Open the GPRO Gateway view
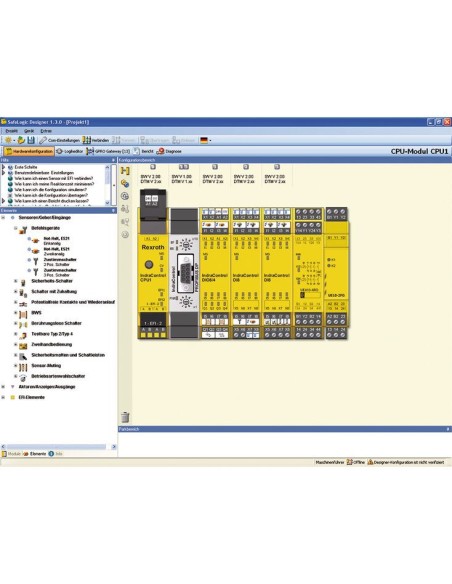 (x=108, y=151)
